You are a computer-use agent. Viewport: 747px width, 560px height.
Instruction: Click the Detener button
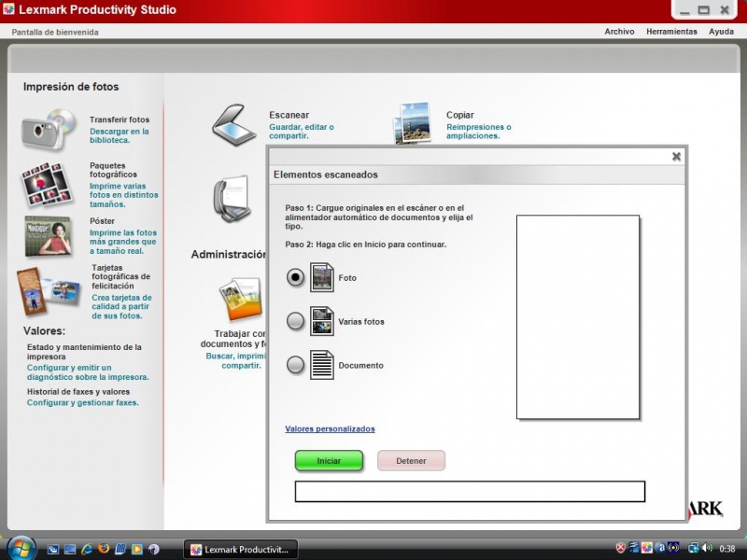pos(411,460)
